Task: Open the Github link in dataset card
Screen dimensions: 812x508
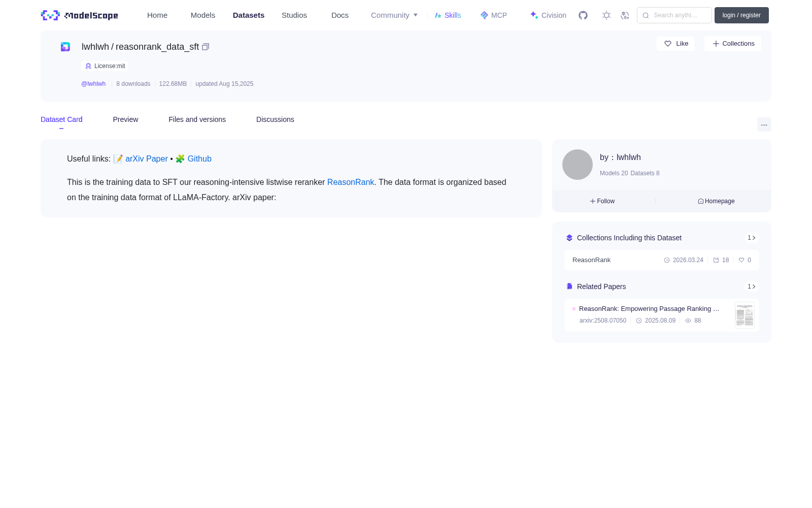Action: coord(199,159)
